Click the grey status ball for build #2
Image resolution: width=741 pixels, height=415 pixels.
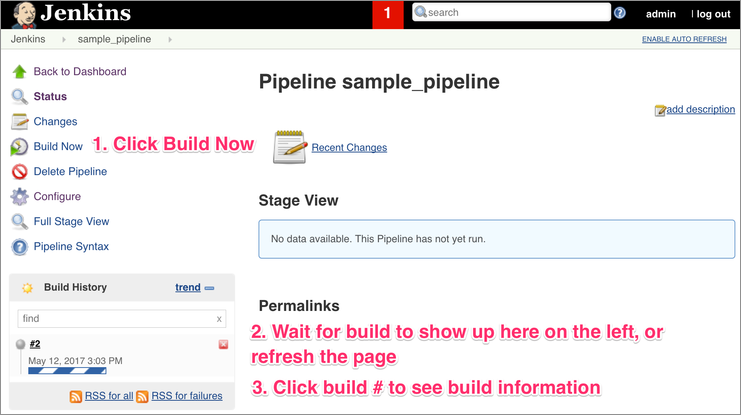click(20, 344)
